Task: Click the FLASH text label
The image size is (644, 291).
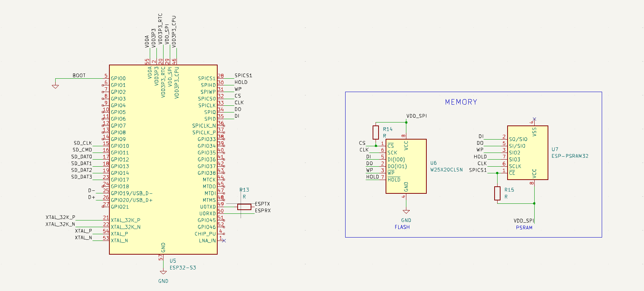Action: coord(402,227)
